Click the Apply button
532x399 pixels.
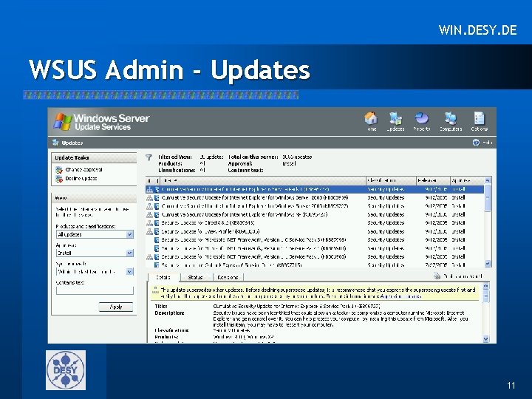coord(116,307)
